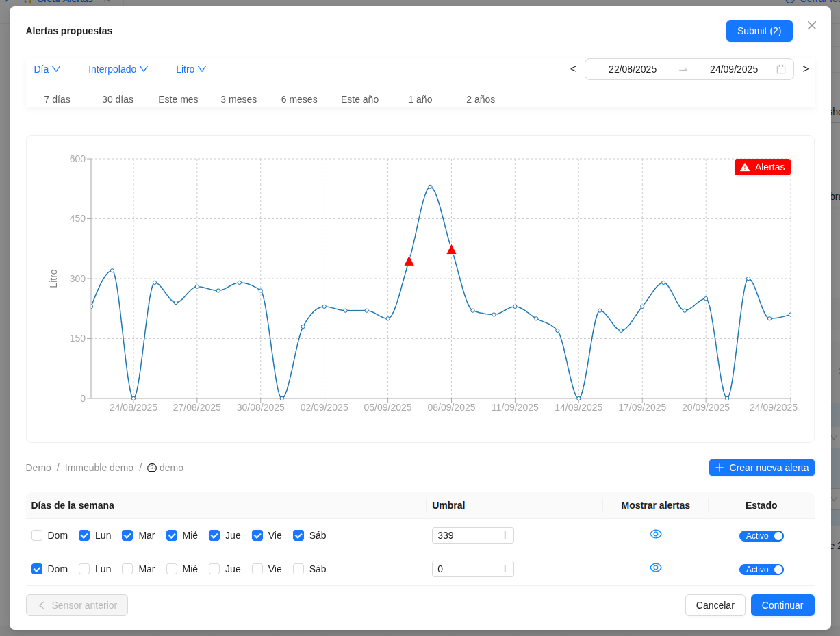Close the Alertas propuestas dialog
The height and width of the screenshot is (636, 840).
point(811,25)
